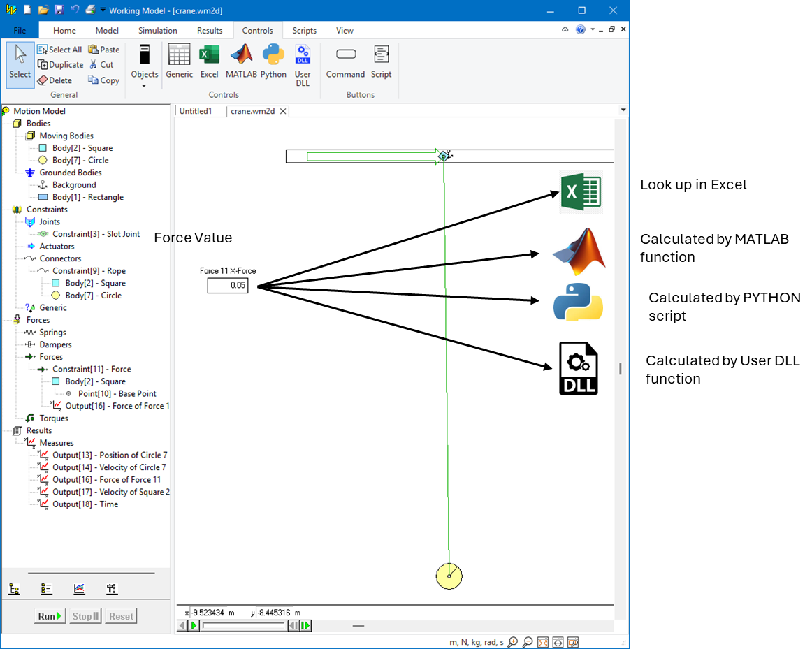812x649 pixels.
Task: Zoom in using the status bar magnifier
Action: [x=513, y=642]
